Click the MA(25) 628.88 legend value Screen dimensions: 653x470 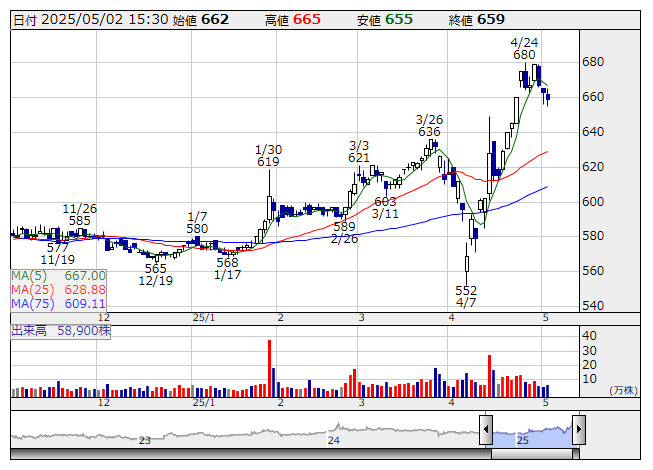point(58,290)
